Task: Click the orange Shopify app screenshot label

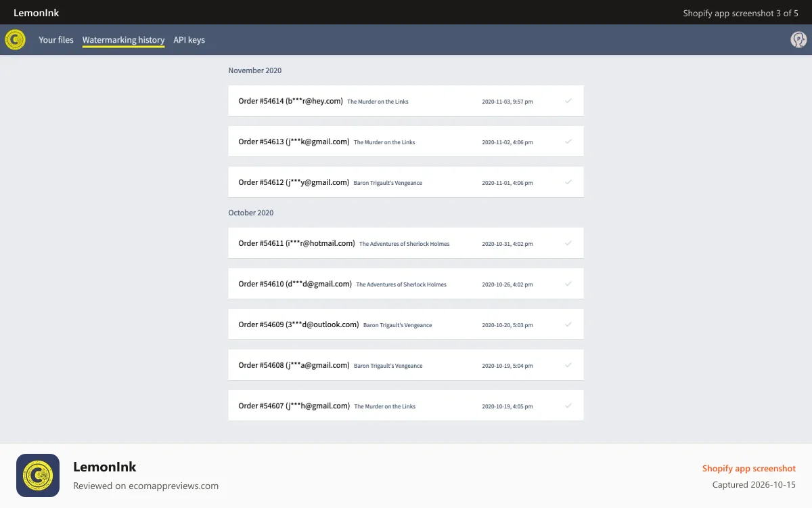Action: pos(749,469)
